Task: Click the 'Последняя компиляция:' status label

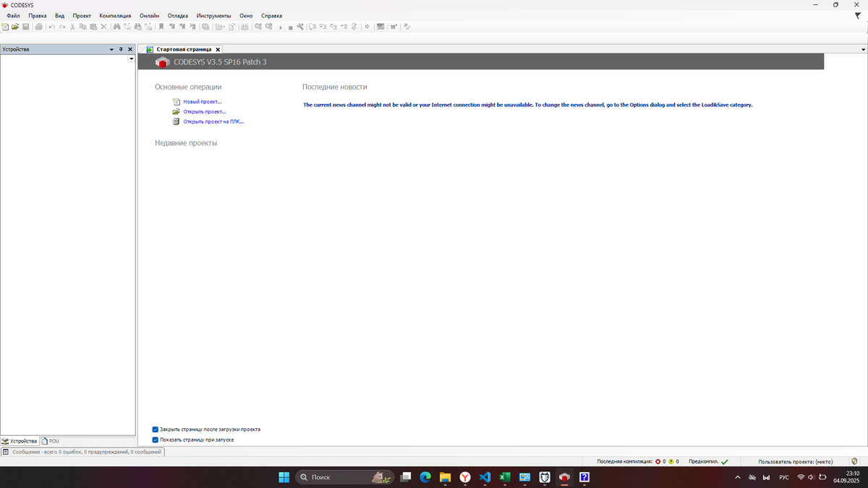Action: click(x=624, y=461)
